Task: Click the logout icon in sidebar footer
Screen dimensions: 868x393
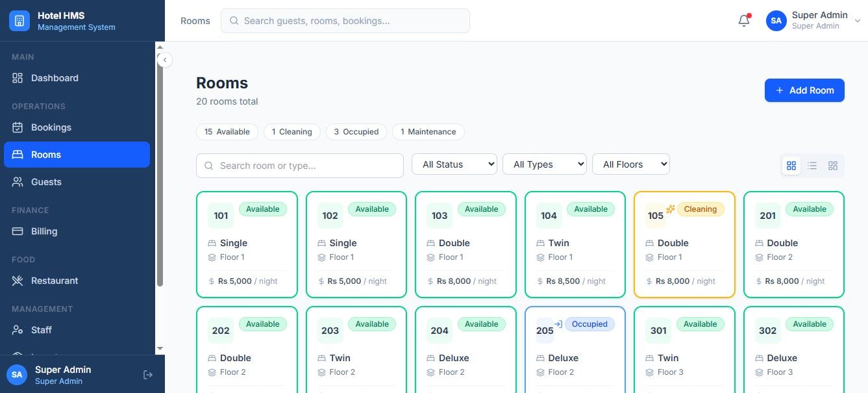Action: tap(148, 375)
